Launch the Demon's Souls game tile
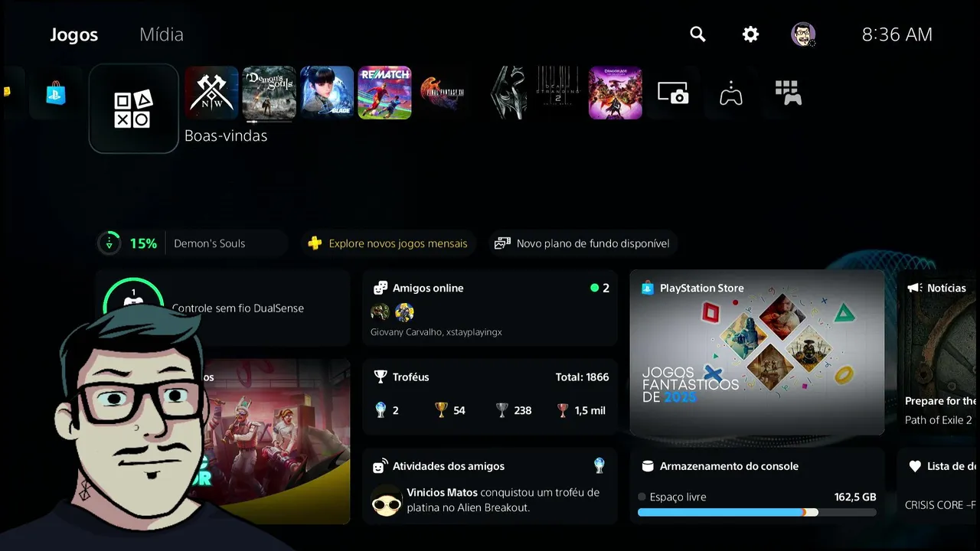 pyautogui.click(x=269, y=93)
